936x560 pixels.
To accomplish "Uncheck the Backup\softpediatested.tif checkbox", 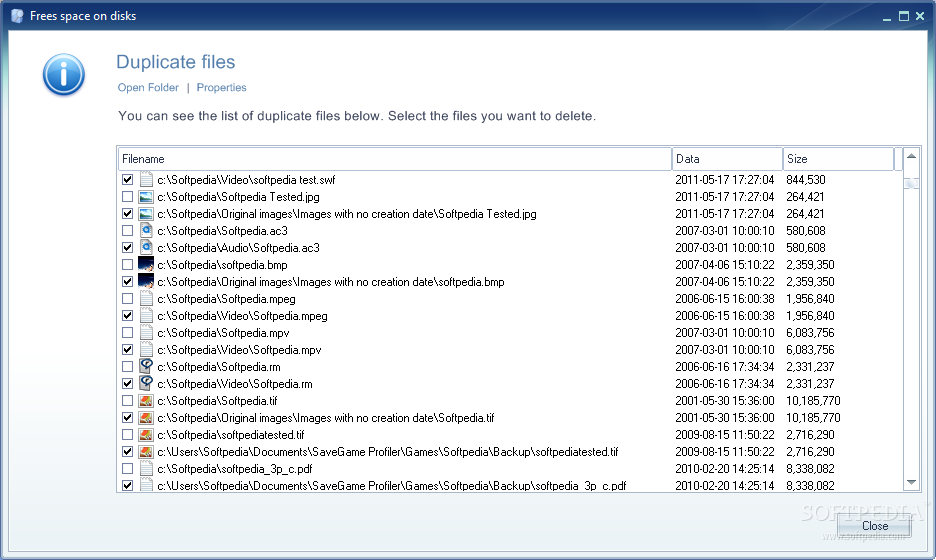I will 127,452.
